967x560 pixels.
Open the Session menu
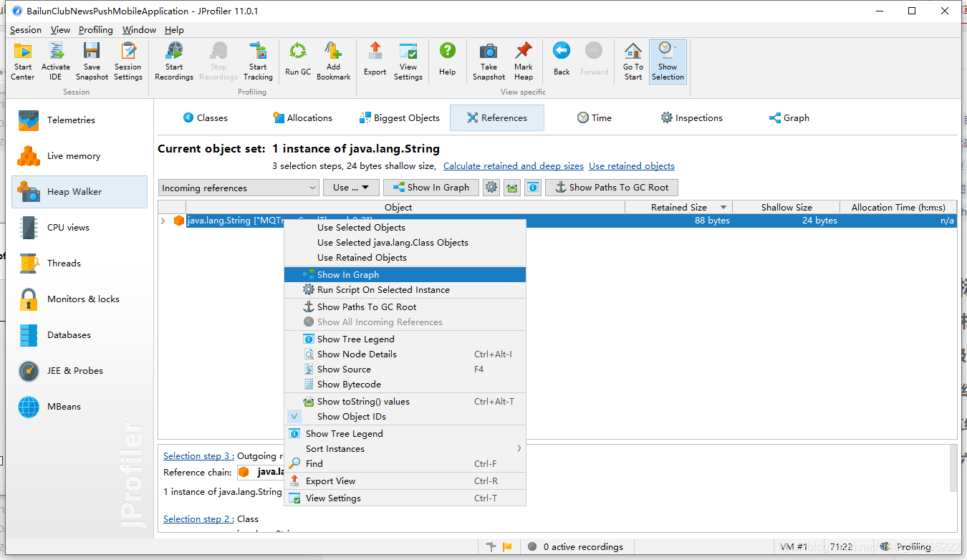point(26,30)
